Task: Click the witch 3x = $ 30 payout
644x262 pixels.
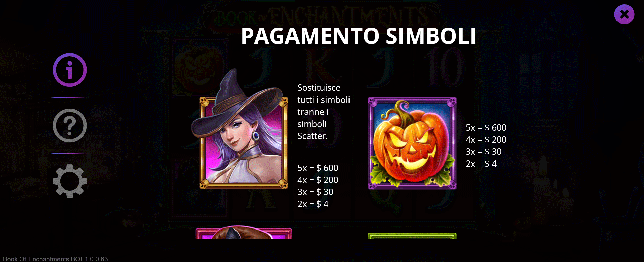Action: coord(315,192)
